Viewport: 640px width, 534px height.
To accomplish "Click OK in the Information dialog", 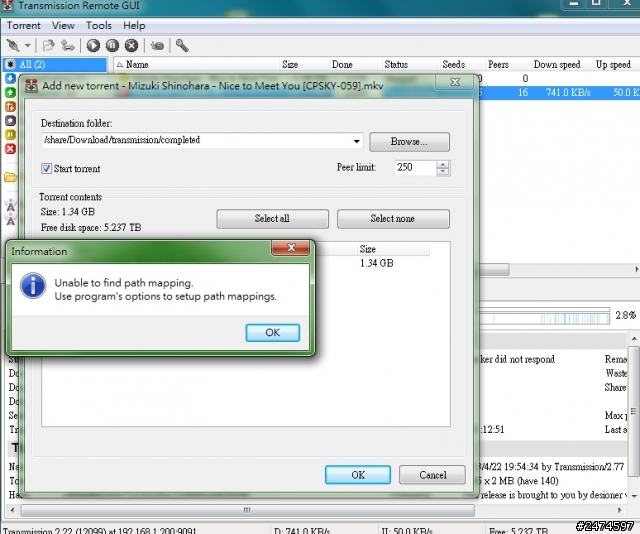I will 273,333.
